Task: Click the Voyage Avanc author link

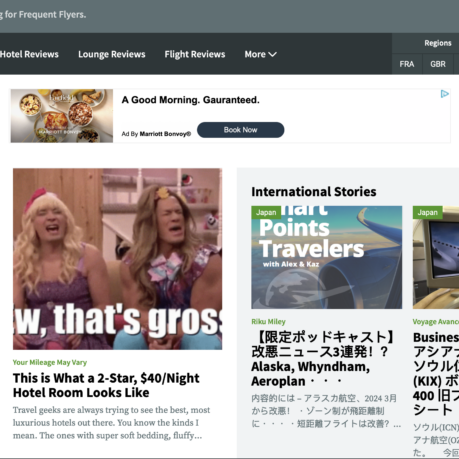Action: click(x=436, y=322)
